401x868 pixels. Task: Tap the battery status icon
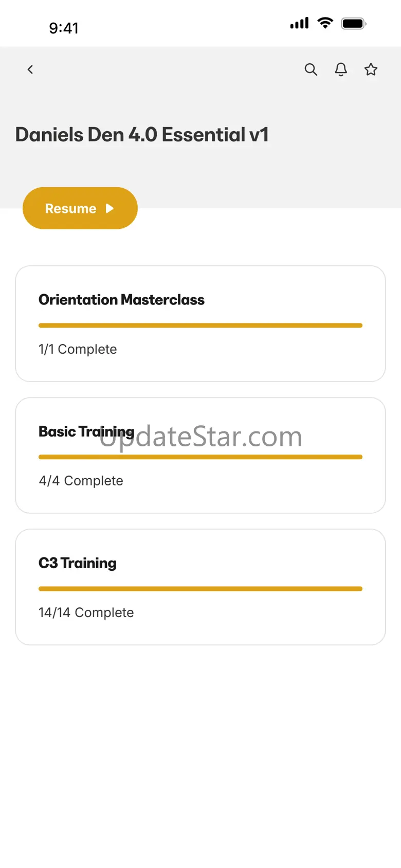tap(354, 23)
